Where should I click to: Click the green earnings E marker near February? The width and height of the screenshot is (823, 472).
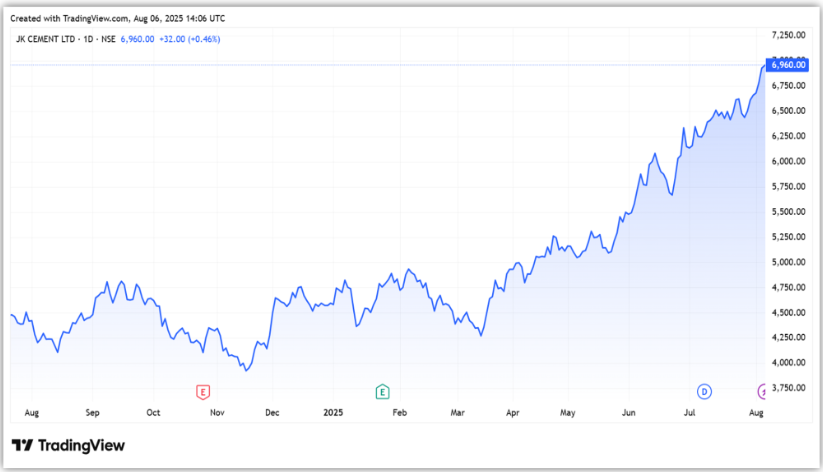pyautogui.click(x=381, y=391)
